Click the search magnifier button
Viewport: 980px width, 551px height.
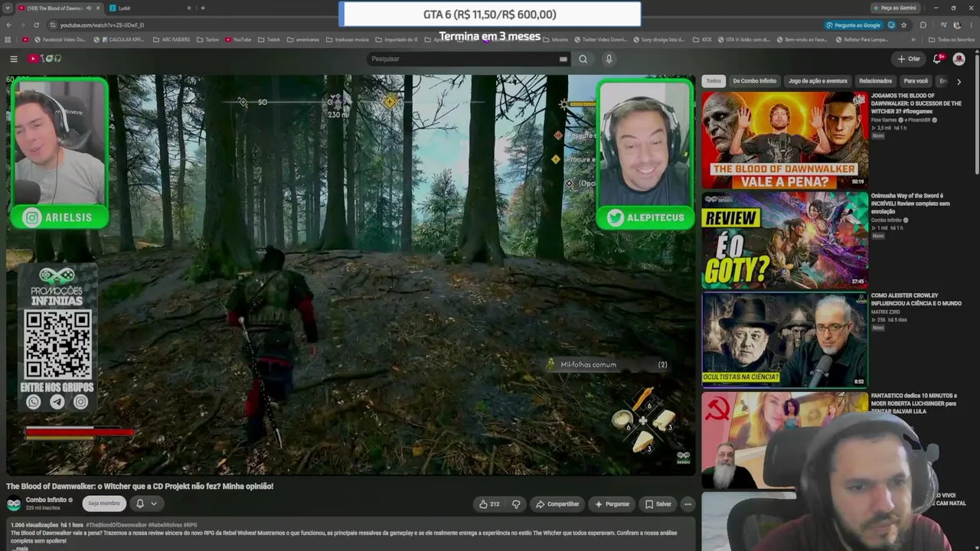(x=583, y=59)
